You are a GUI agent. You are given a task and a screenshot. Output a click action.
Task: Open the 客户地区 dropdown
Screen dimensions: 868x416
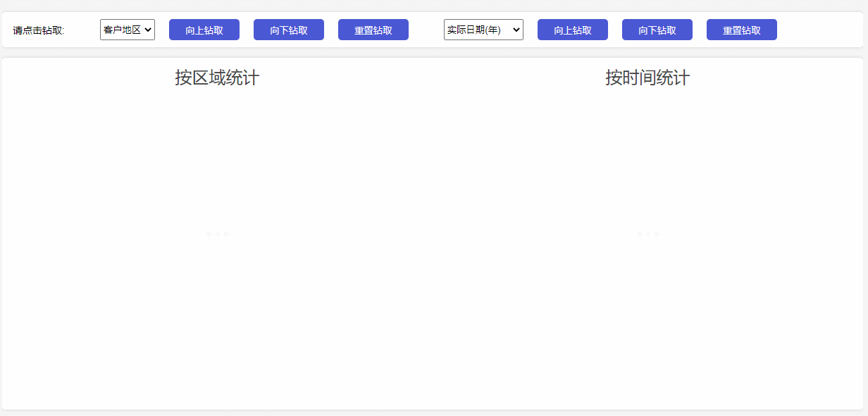click(x=127, y=29)
